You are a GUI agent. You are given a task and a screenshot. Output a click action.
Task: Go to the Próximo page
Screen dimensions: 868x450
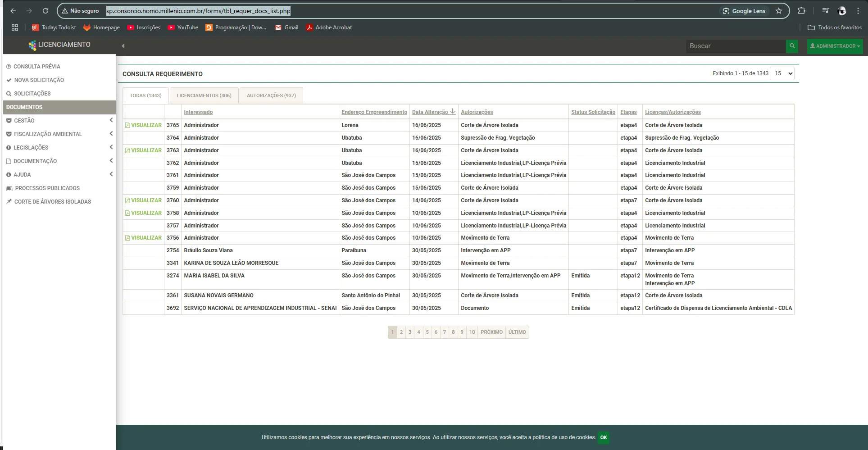point(491,332)
